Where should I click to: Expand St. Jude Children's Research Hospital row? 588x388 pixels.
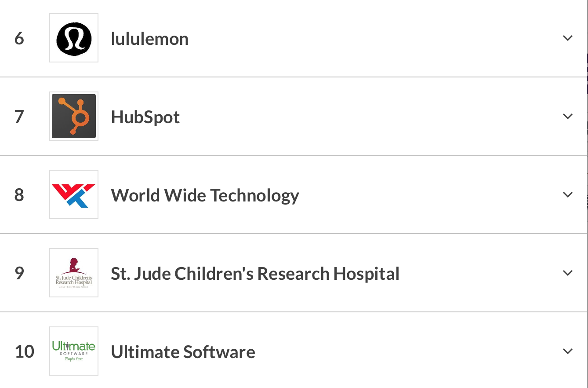pos(568,273)
